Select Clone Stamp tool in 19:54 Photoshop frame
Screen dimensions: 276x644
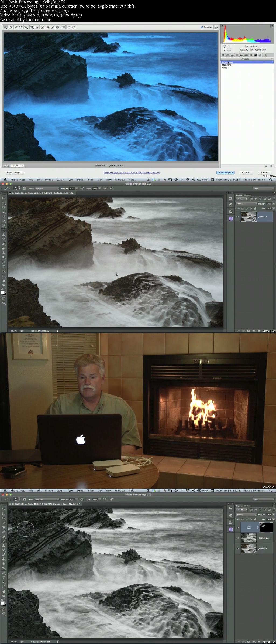[4, 235]
